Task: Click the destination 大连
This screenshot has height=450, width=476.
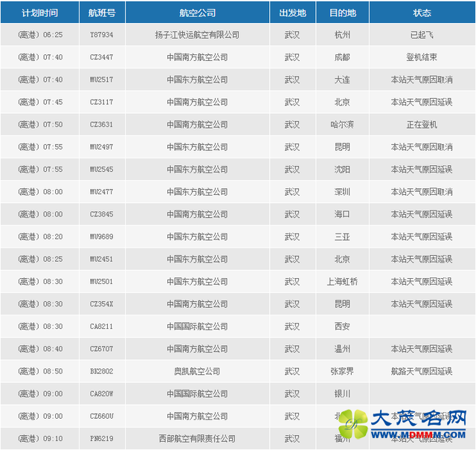Action: [x=342, y=80]
